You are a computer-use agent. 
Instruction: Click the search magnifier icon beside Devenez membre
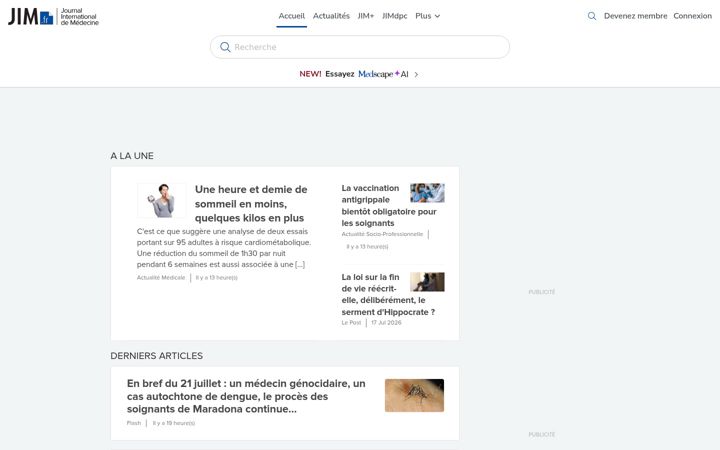click(592, 16)
